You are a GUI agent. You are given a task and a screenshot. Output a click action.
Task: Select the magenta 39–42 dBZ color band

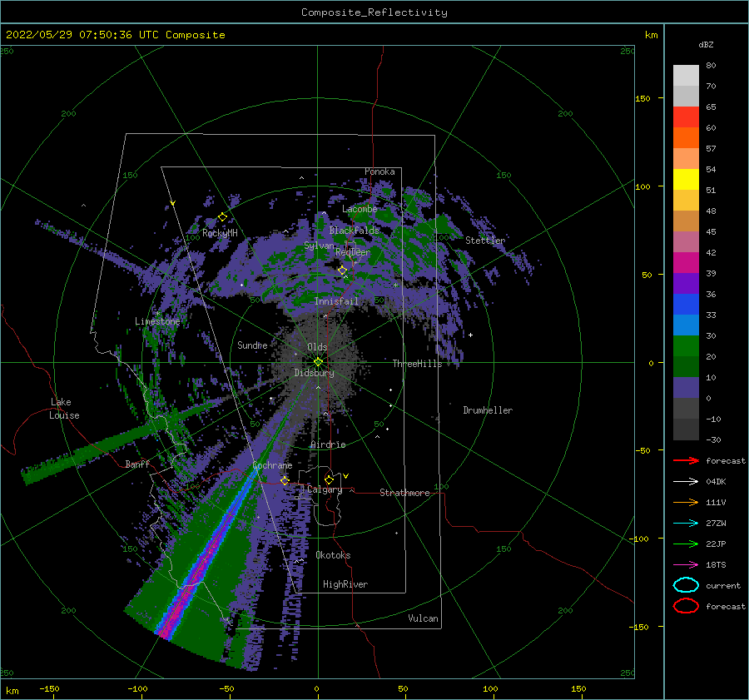point(686,263)
